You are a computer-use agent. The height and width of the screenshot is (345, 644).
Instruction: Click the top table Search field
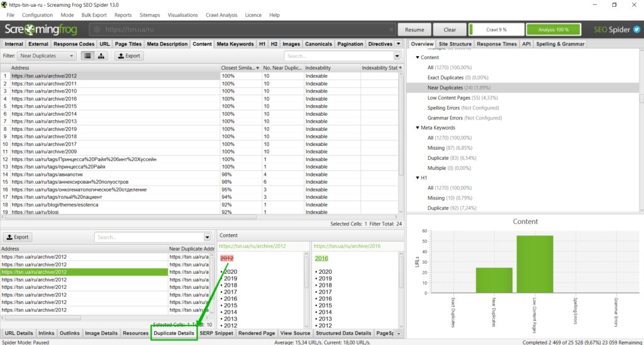click(x=339, y=56)
